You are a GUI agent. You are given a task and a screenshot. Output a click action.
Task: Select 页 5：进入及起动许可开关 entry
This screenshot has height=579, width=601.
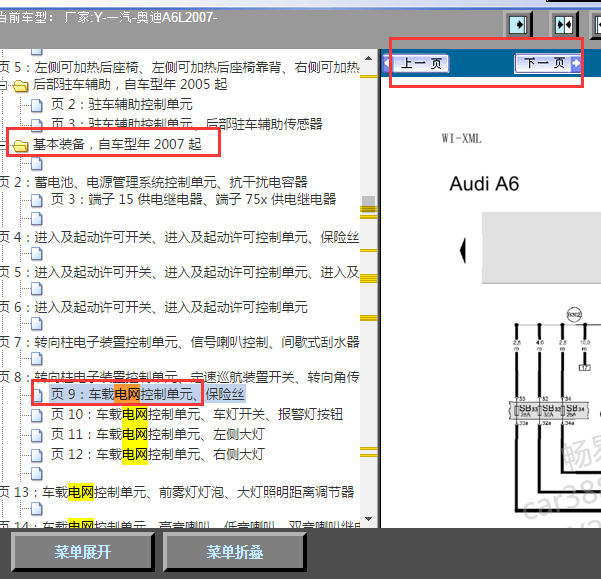click(179, 272)
